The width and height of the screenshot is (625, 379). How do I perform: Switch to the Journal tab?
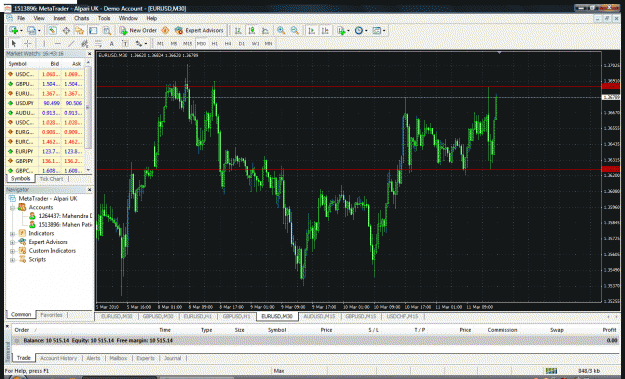pyautogui.click(x=173, y=358)
